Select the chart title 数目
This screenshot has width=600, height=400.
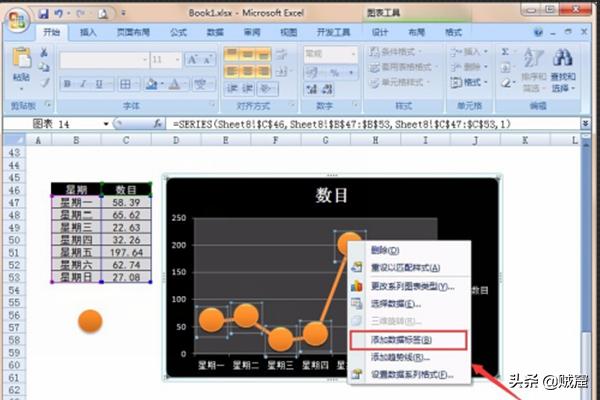331,195
